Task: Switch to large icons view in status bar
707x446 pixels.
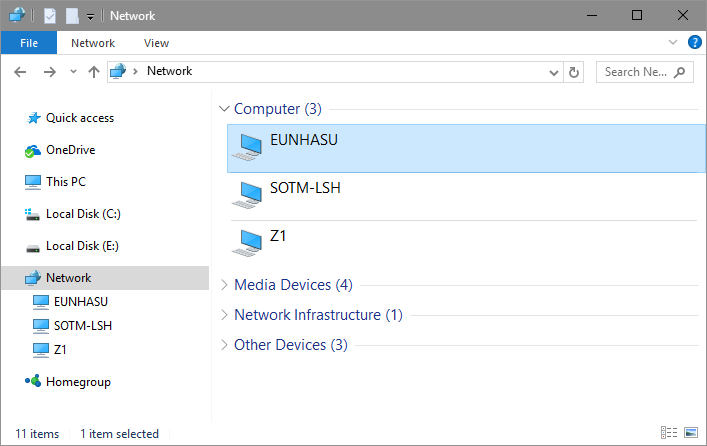Action: point(690,433)
